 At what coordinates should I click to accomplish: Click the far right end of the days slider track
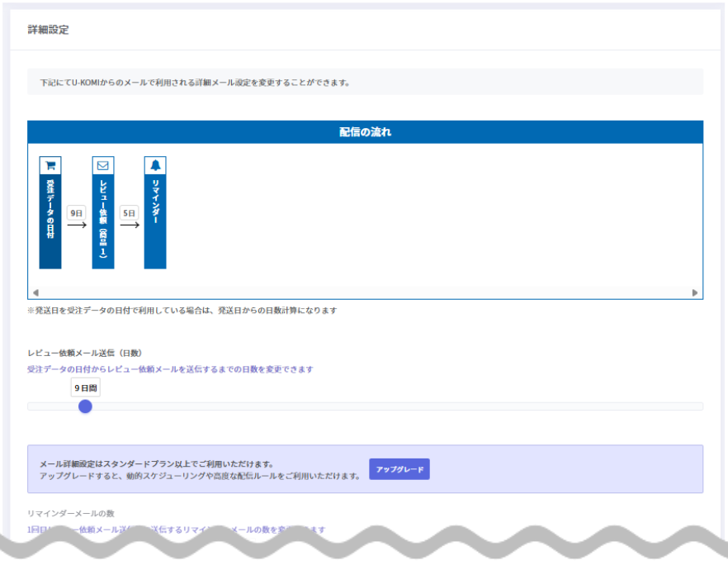click(x=700, y=406)
